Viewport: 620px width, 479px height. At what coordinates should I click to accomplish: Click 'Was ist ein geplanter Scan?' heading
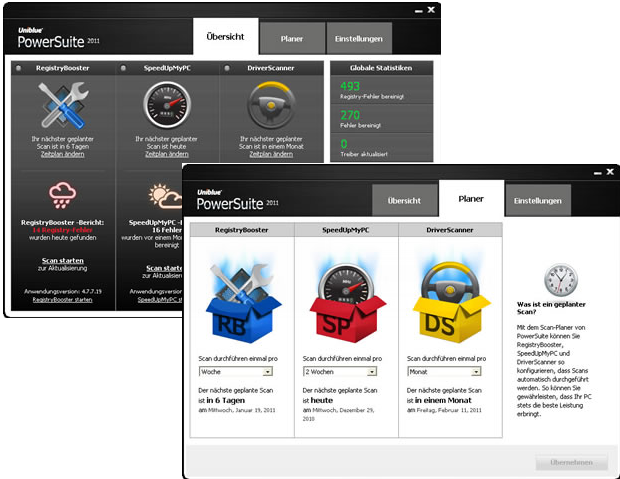551,308
